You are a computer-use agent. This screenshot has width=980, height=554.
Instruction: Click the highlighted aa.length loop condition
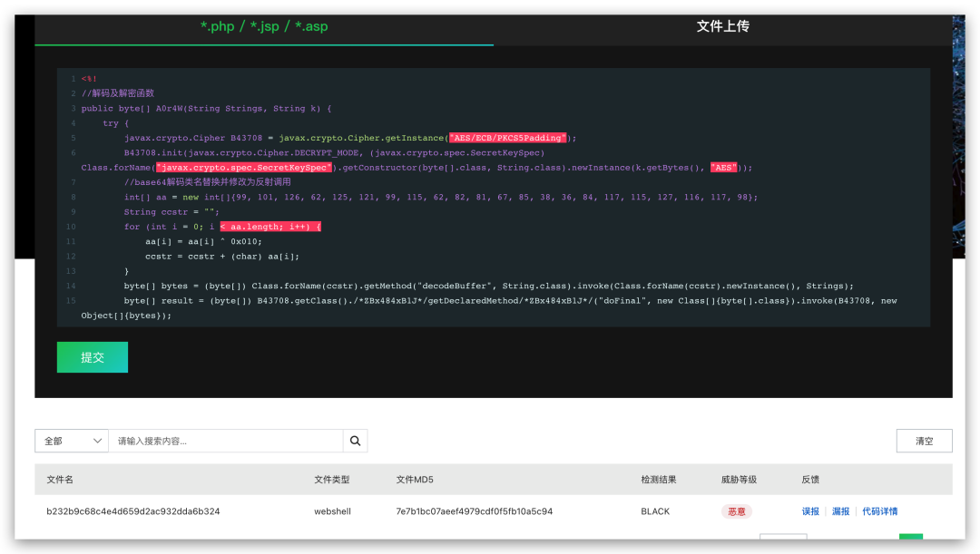coord(270,227)
